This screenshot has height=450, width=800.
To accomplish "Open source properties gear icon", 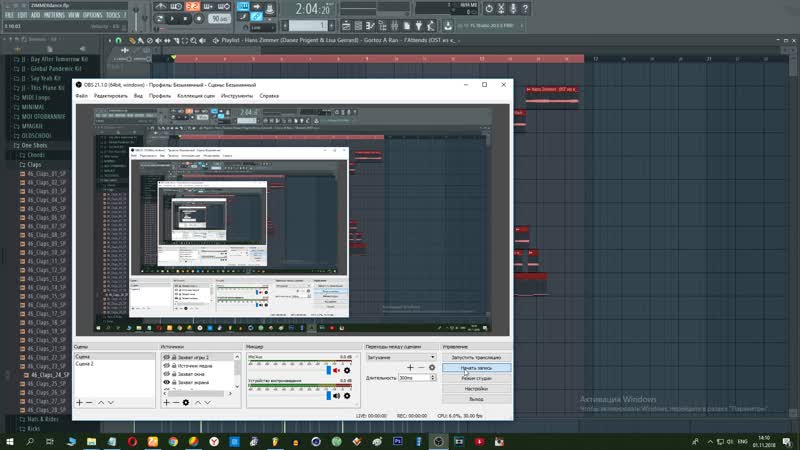I will click(x=186, y=403).
